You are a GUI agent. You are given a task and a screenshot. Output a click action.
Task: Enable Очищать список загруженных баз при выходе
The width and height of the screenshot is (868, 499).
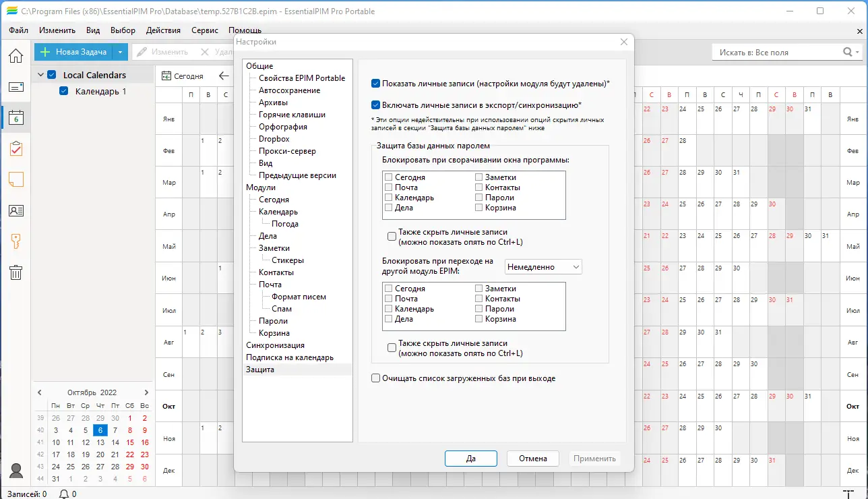tap(376, 378)
